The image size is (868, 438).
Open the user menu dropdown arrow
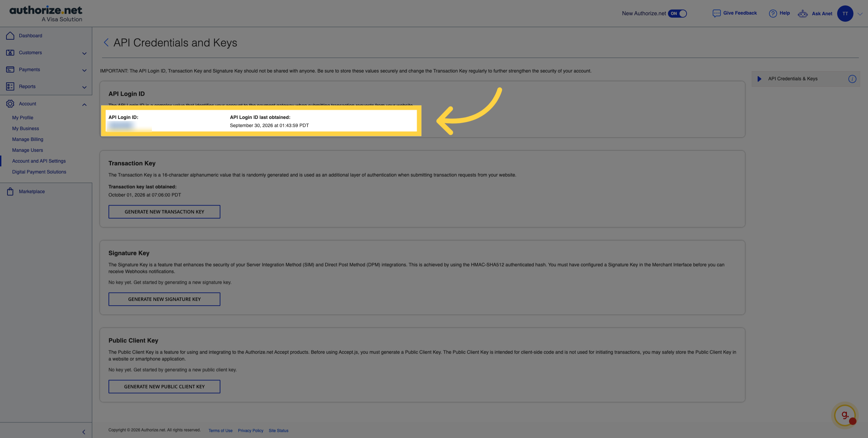(860, 14)
